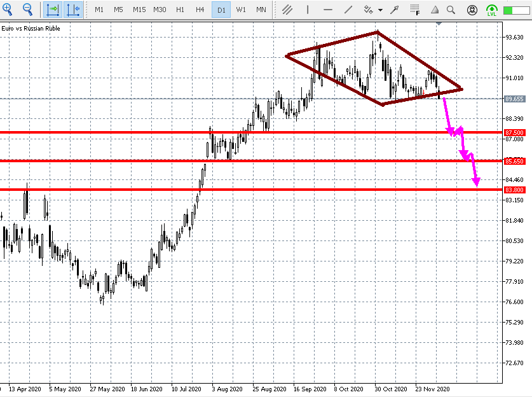This screenshot has height=397, width=532.
Task: Click the 76.600 price scale value
Action: click(x=514, y=302)
